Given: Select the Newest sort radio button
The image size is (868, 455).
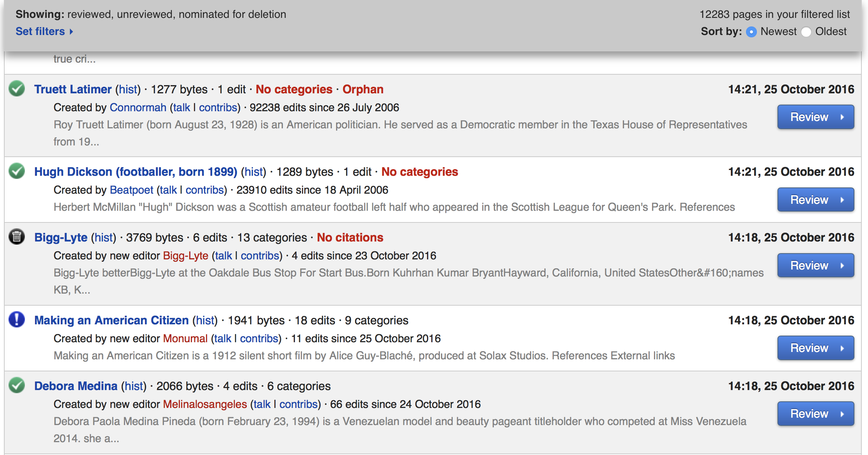Looking at the screenshot, I should 751,32.
